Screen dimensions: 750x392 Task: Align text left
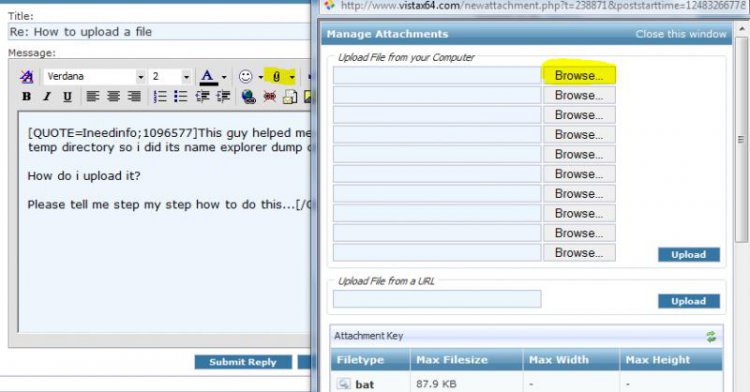pyautogui.click(x=93, y=97)
